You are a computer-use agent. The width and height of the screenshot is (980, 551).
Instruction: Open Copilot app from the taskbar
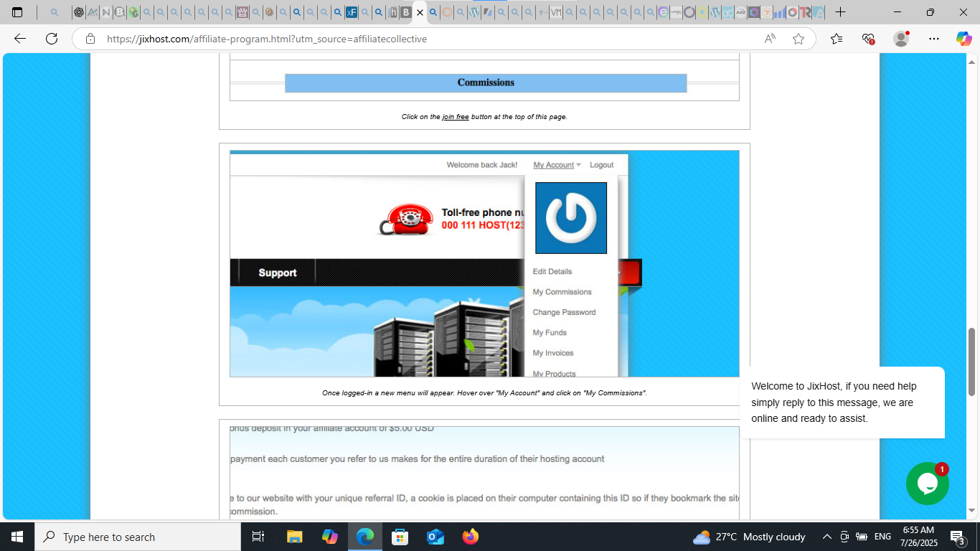[330, 537]
